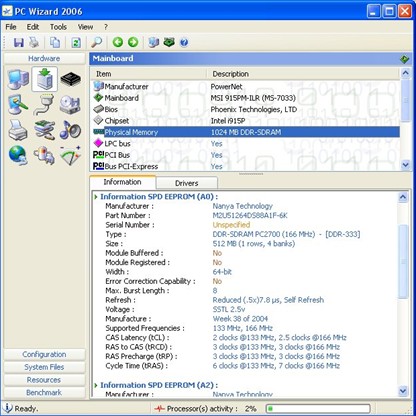Switch to the Drivers tab
The height and width of the screenshot is (416, 416).
pyautogui.click(x=187, y=183)
